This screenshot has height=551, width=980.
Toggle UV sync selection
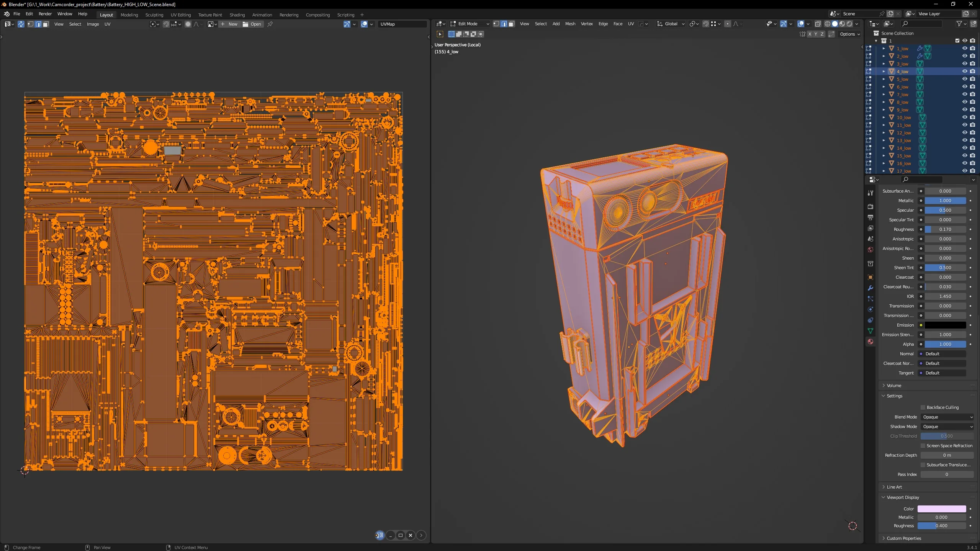[x=21, y=24]
